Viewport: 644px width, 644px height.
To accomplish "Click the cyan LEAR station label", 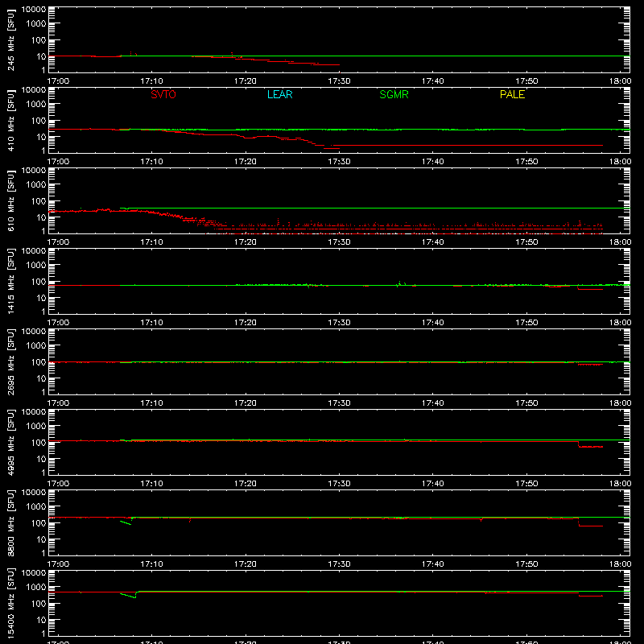I will [x=279, y=94].
